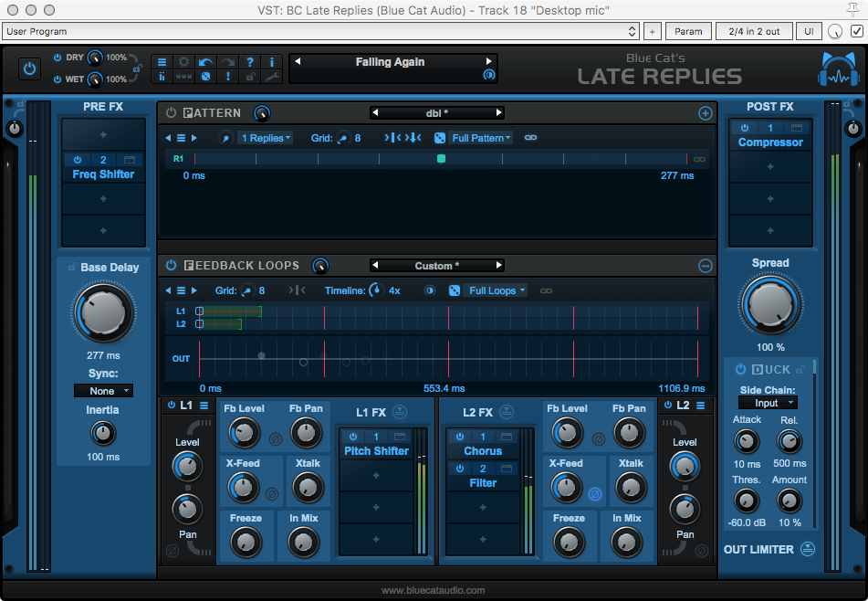The height and width of the screenshot is (601, 868).
Task: Open the L2 loop menu icon
Action: coord(701,406)
